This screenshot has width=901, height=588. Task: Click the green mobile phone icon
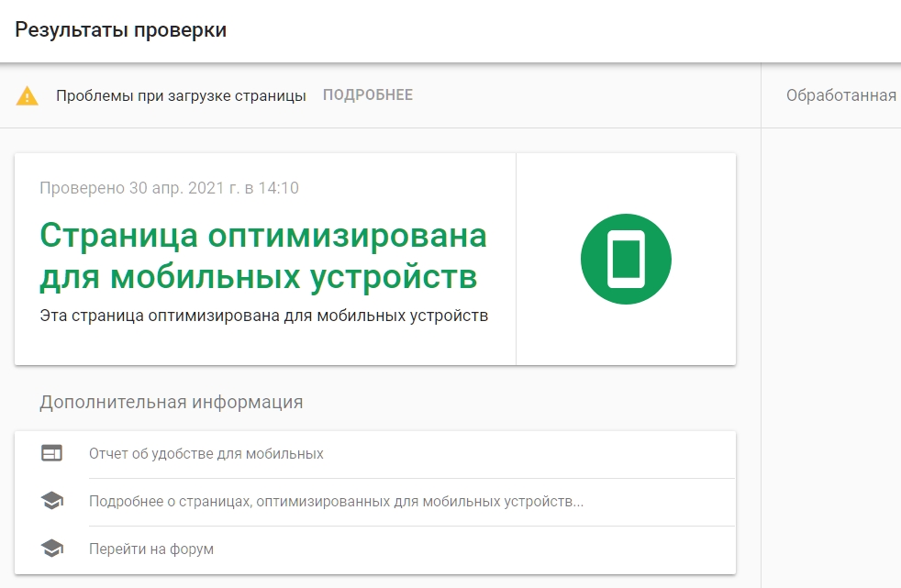[x=626, y=259]
